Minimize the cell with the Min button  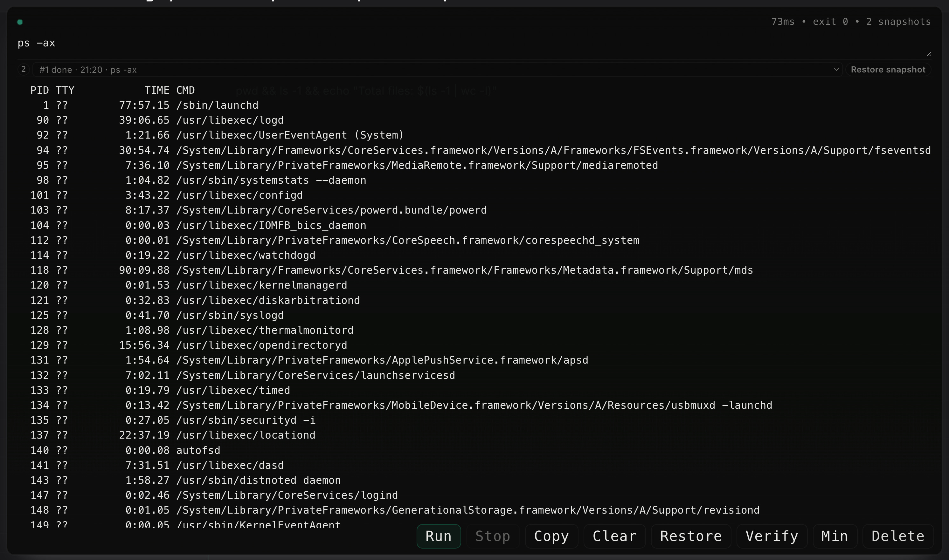point(835,536)
